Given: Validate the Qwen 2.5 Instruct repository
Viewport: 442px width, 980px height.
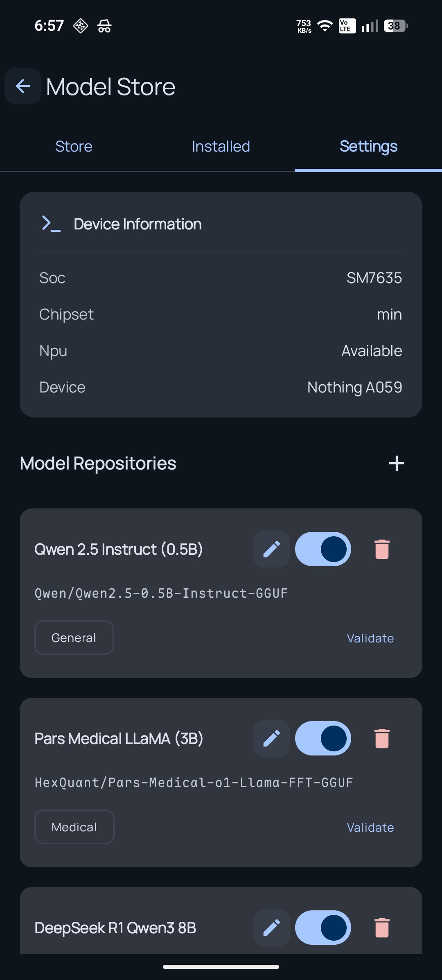Looking at the screenshot, I should 370,638.
